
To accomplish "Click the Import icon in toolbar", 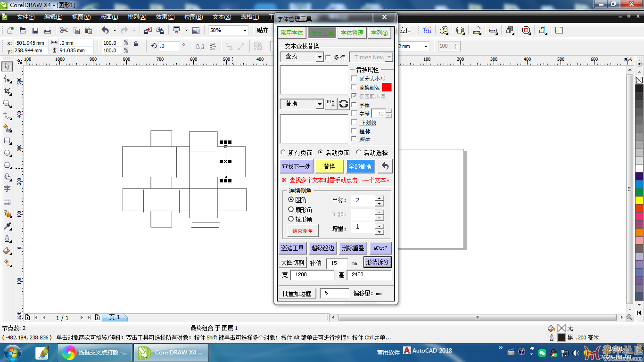I will click(x=148, y=30).
